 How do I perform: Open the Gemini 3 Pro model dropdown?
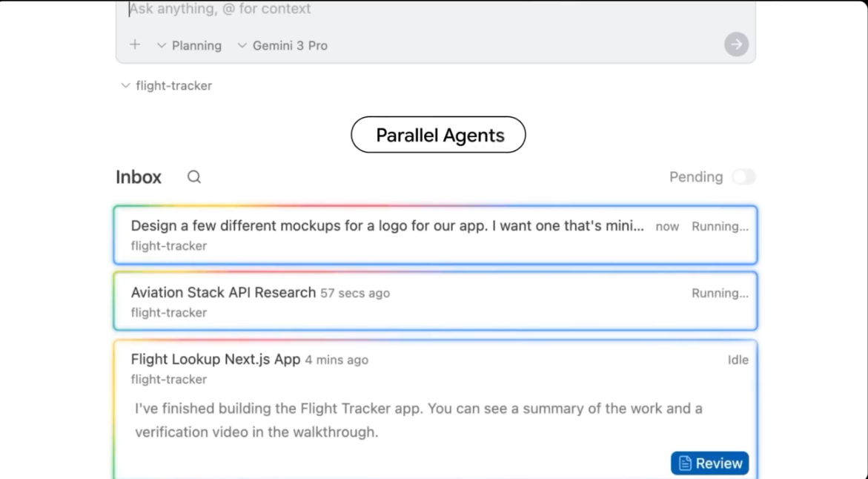click(282, 45)
